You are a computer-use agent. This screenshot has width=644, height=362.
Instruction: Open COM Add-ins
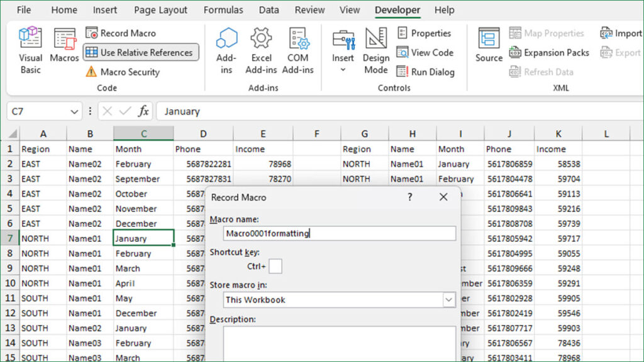pyautogui.click(x=297, y=50)
